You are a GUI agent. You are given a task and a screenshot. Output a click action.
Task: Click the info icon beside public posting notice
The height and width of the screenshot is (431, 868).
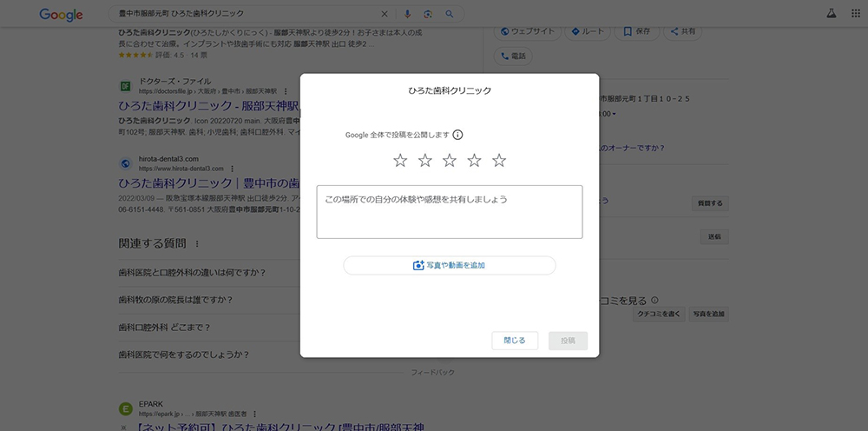[x=457, y=135]
